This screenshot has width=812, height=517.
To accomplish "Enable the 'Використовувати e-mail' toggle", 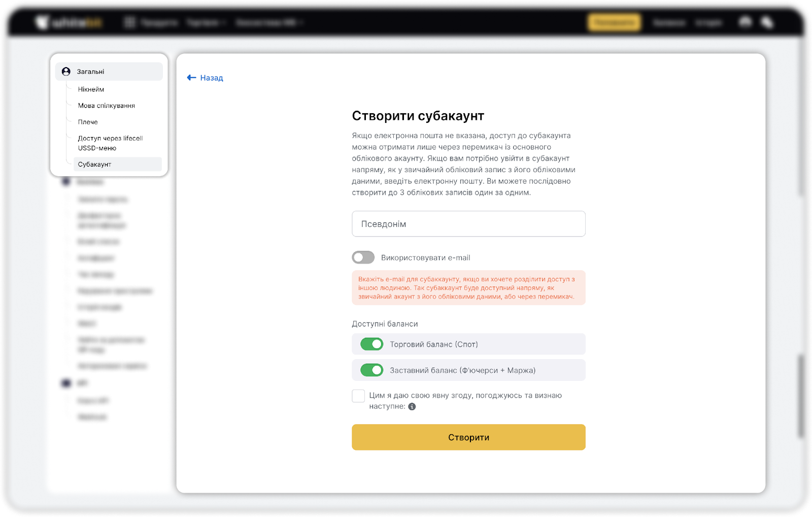I will pyautogui.click(x=363, y=257).
